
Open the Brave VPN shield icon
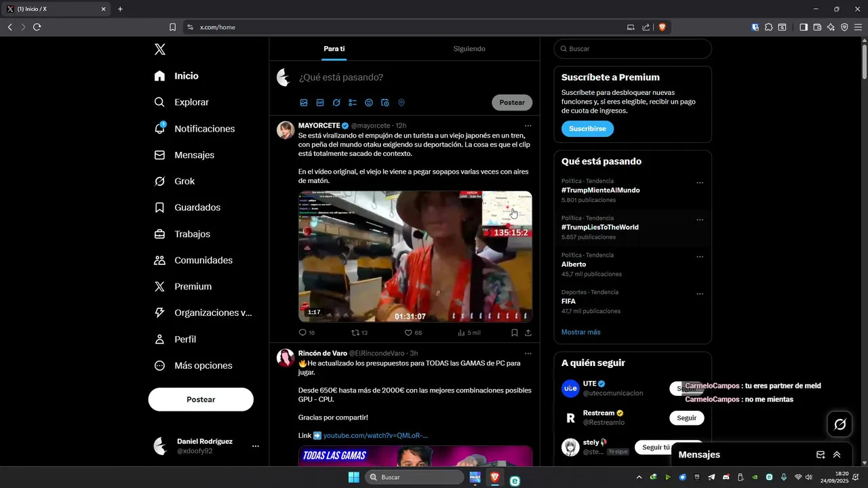[844, 27]
